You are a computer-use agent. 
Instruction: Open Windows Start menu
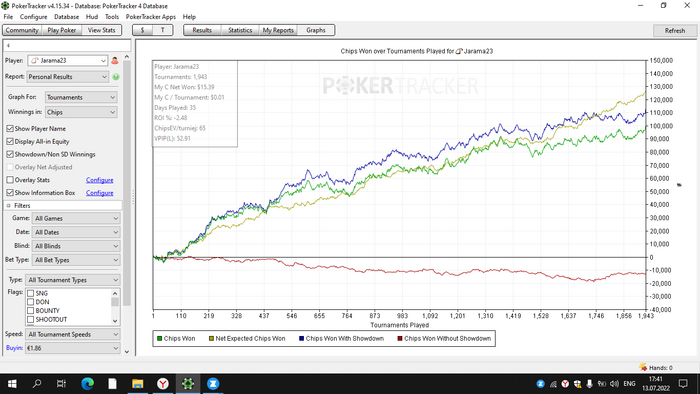pyautogui.click(x=12, y=383)
